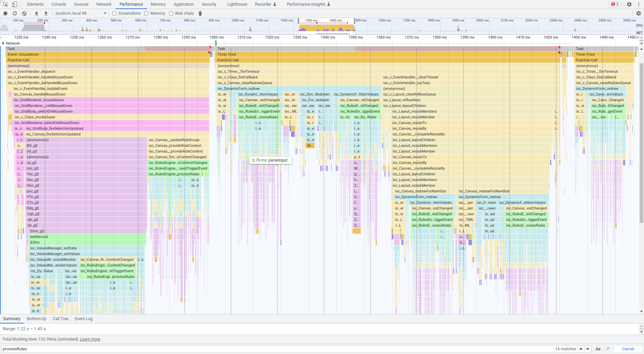
Task: Click the Record performance button
Action: point(5,13)
